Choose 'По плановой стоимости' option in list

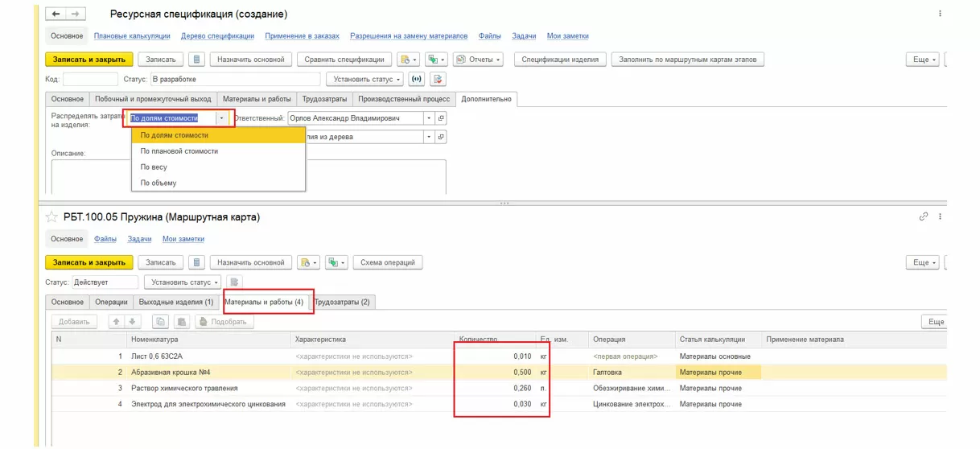click(x=179, y=151)
